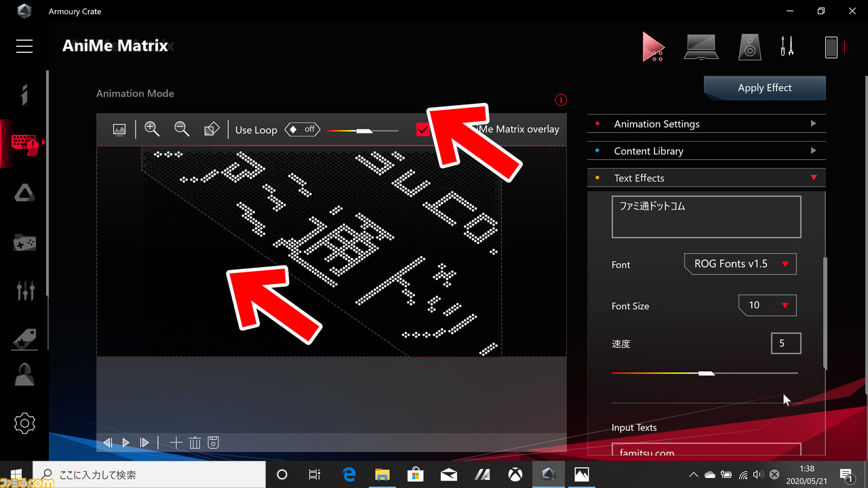Screen dimensions: 868x488
Task: Adjust the loop speed slider in toolbar
Action: (x=363, y=130)
